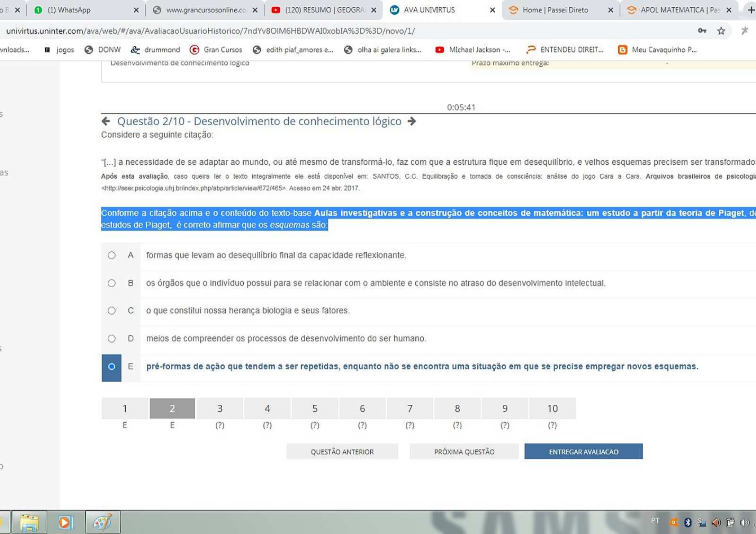Click the PT language indicator in tray

pos(655,521)
